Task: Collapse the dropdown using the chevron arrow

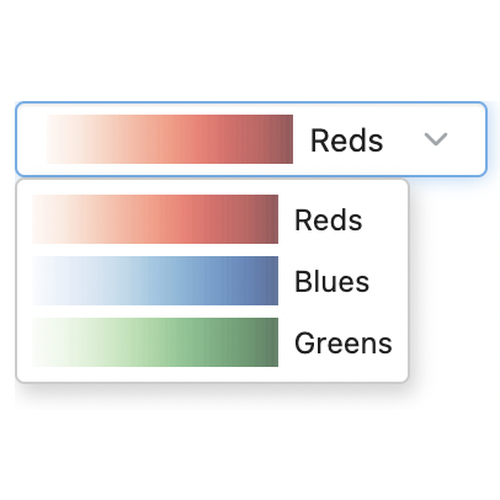Action: (435, 139)
